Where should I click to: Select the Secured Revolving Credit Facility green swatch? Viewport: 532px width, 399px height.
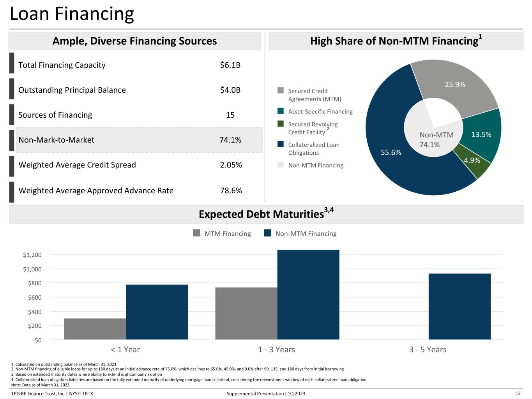pyautogui.click(x=281, y=124)
